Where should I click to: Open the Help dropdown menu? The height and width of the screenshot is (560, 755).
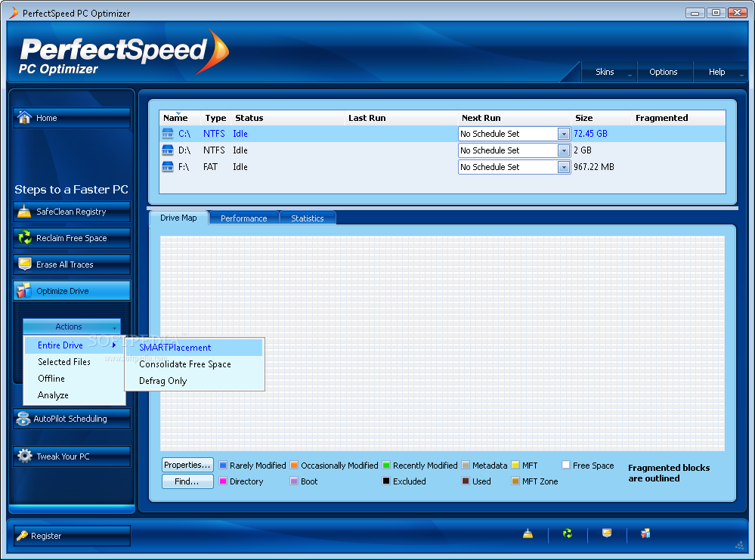[x=719, y=72]
